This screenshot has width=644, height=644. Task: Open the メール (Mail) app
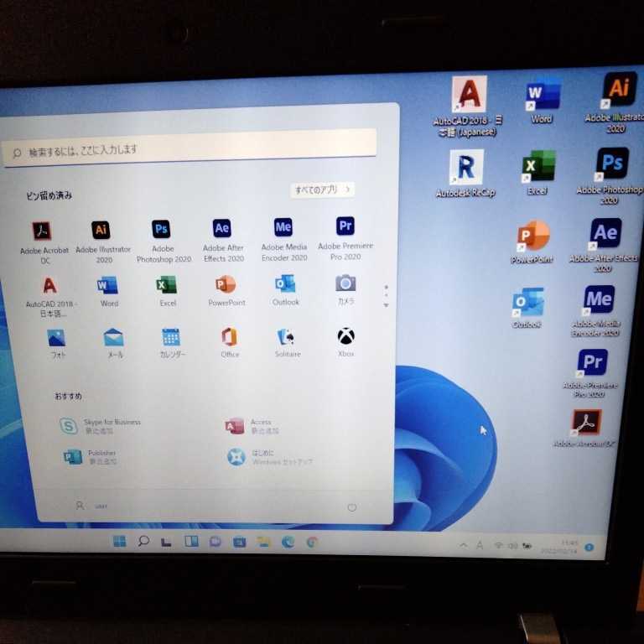[114, 343]
